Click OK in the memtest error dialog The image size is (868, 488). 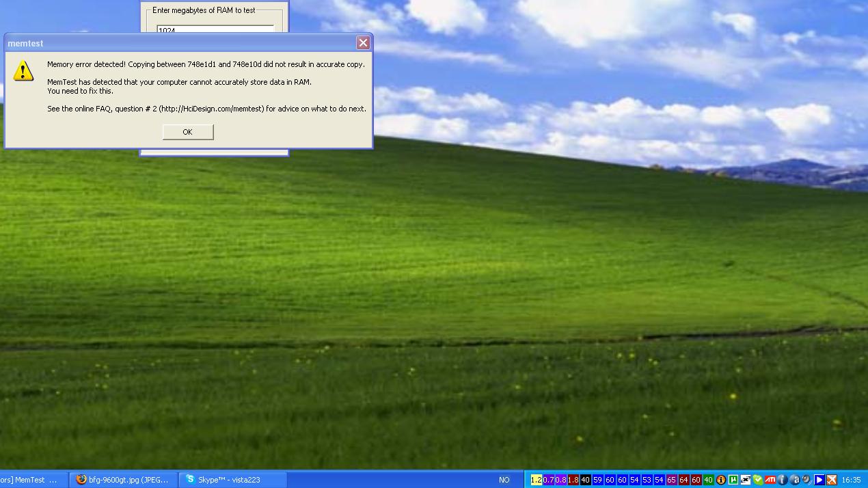click(188, 132)
